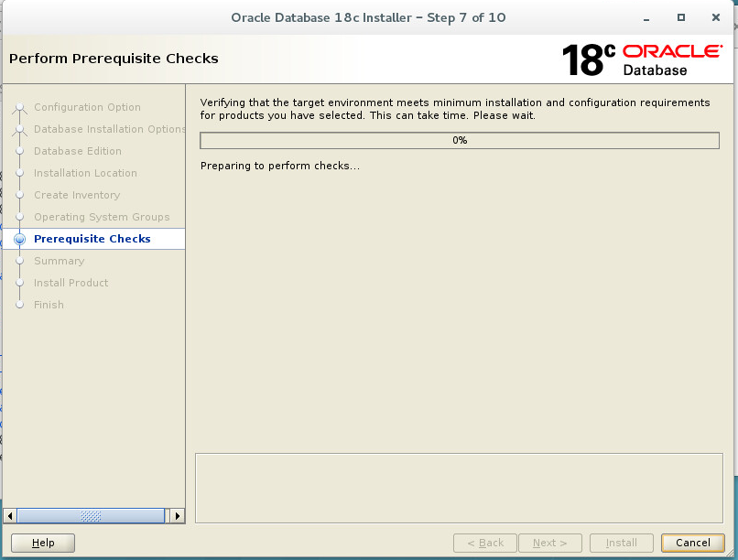
Task: Select the Install Product step
Action: pos(71,283)
